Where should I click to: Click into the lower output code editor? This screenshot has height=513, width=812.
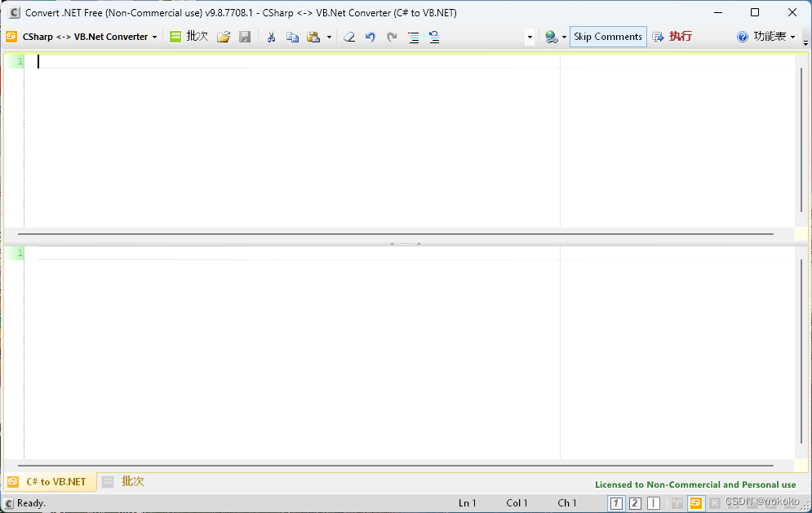pos(409,352)
